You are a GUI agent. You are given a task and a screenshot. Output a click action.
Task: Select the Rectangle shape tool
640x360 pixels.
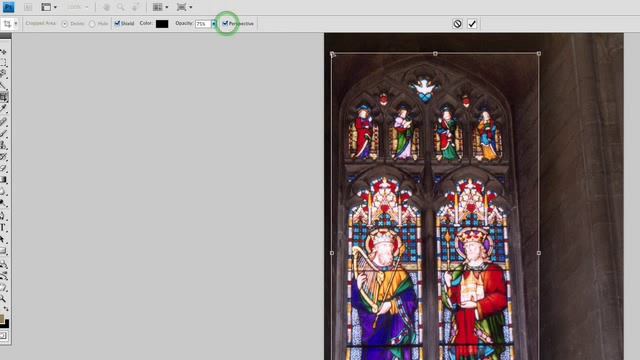coord(3,251)
